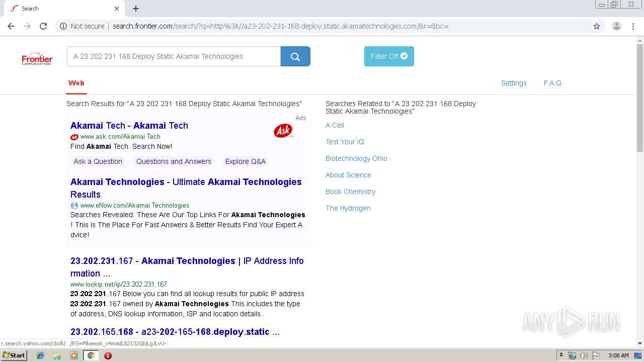The height and width of the screenshot is (362, 644).
Task: Click the related search Book Chemistry
Action: [x=350, y=192]
